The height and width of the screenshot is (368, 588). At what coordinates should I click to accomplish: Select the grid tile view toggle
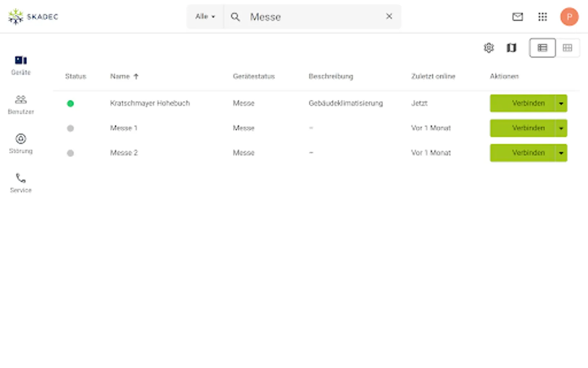[568, 48]
